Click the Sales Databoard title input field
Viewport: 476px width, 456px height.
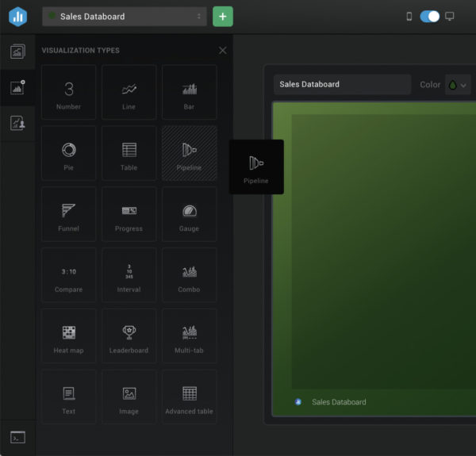(x=341, y=85)
